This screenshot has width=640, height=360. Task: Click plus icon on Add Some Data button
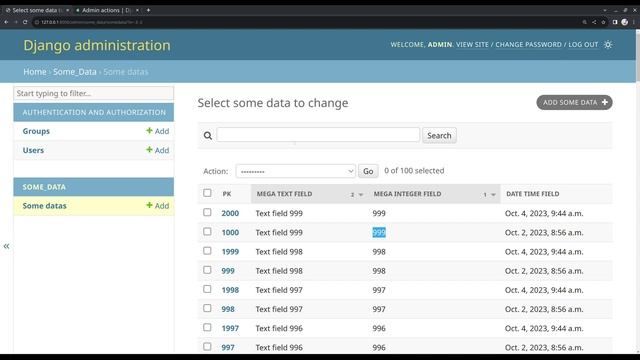(604, 102)
